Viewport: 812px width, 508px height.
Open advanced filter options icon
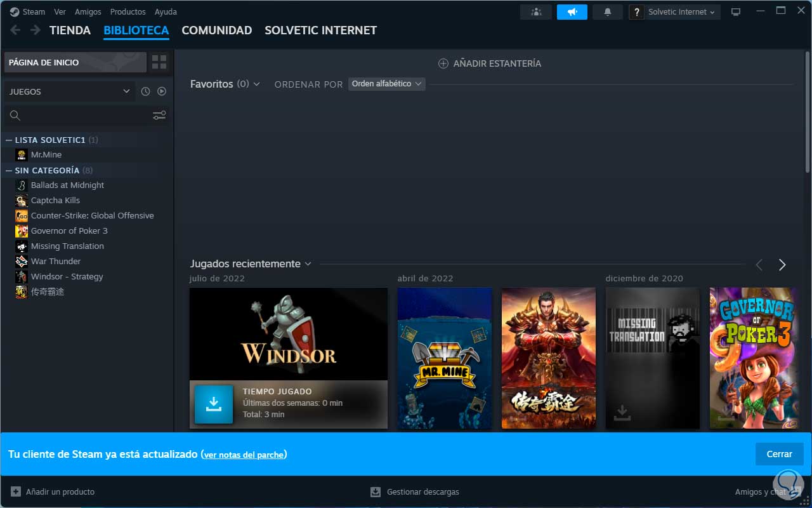159,115
